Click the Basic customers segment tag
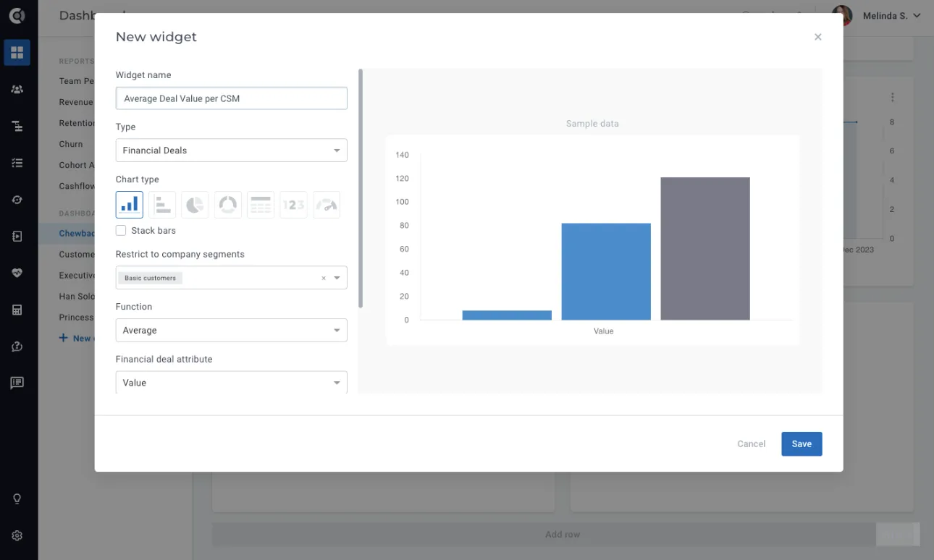The height and width of the screenshot is (560, 934). click(x=150, y=278)
